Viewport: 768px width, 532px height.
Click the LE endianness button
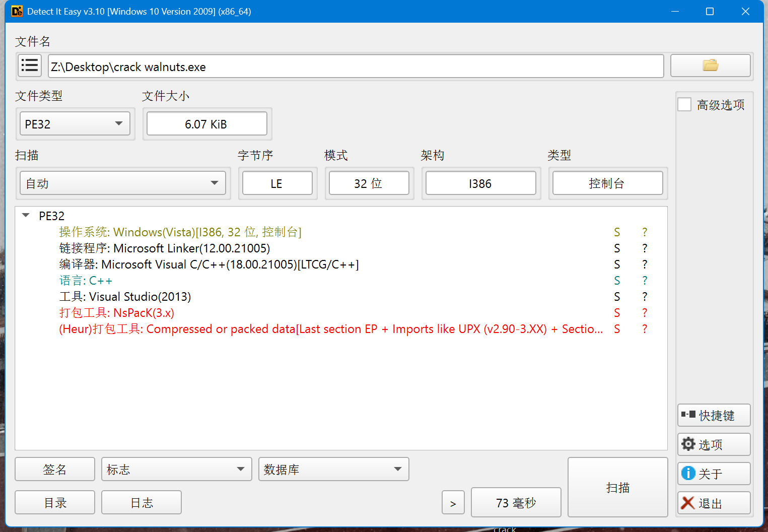277,183
